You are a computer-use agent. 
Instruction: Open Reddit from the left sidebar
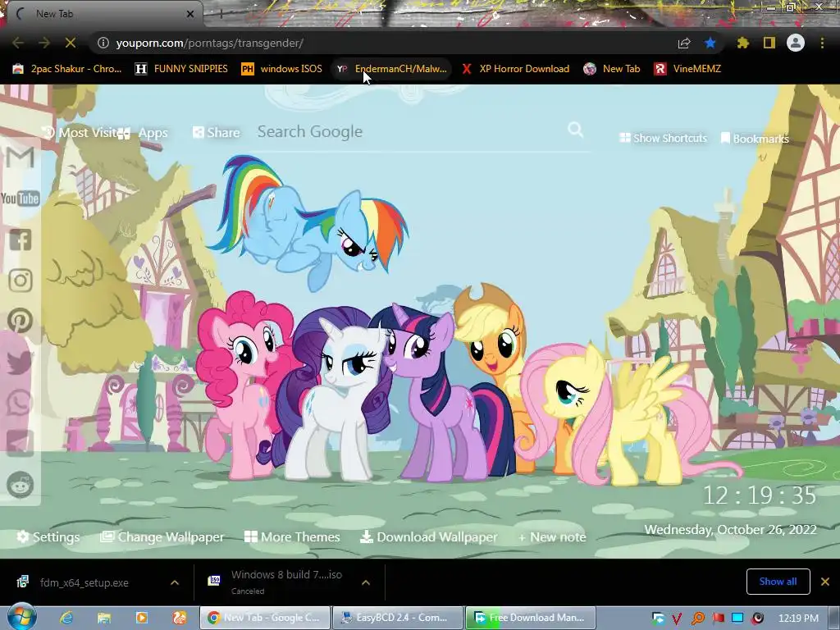point(21,485)
